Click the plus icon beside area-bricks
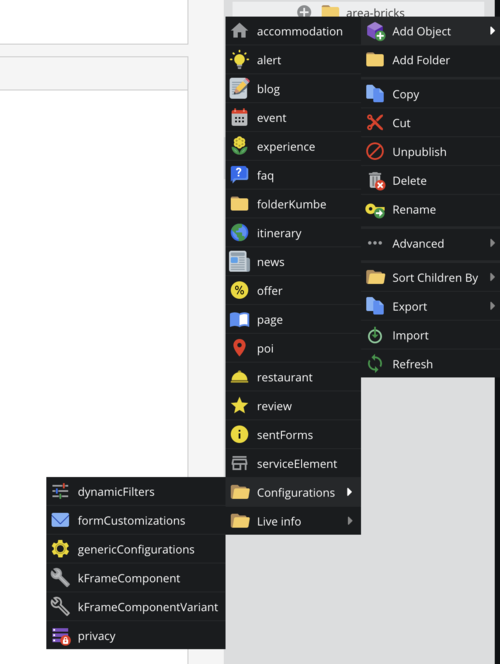This screenshot has height=664, width=500. 304,11
